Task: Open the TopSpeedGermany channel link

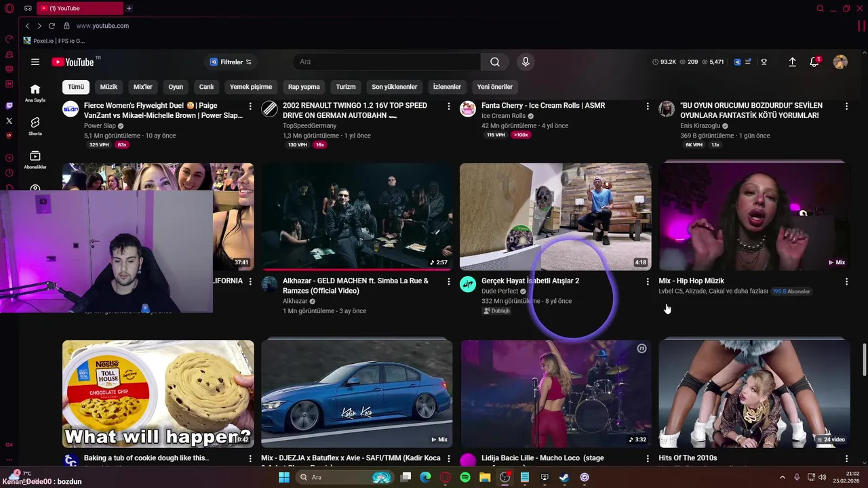Action: pos(310,126)
